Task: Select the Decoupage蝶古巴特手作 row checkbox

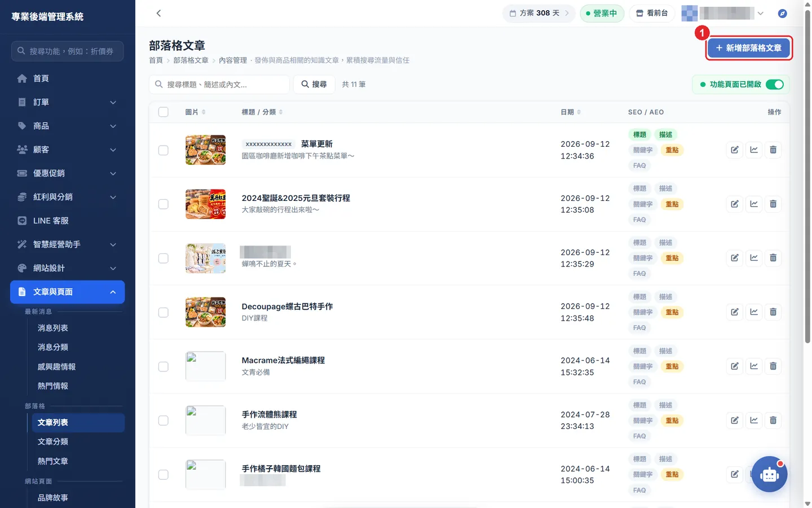Action: [x=164, y=313]
